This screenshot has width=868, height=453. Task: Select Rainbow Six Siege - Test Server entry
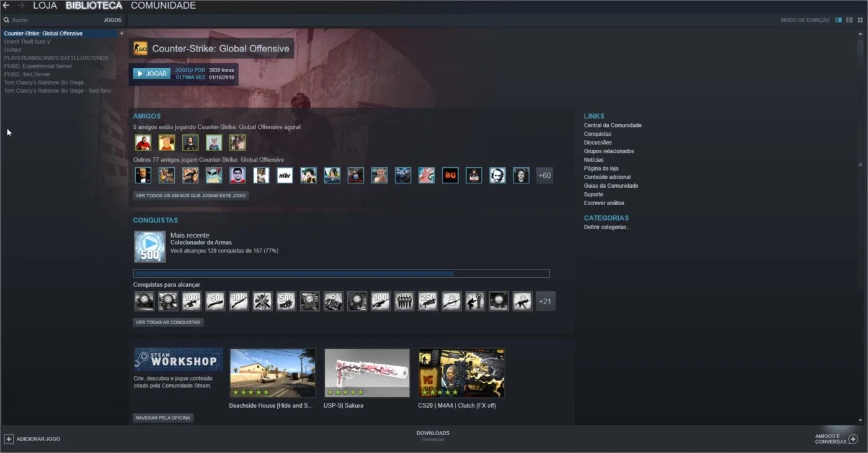coord(60,90)
